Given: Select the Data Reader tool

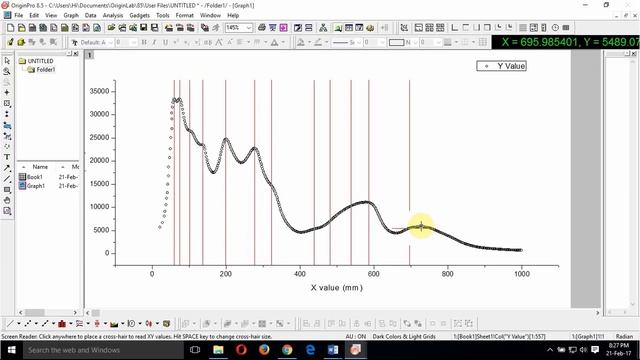Looking at the screenshot, I should (7, 103).
